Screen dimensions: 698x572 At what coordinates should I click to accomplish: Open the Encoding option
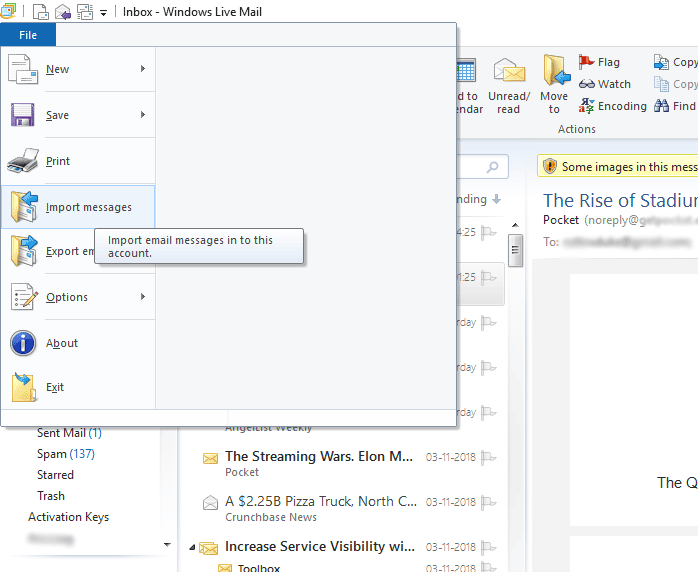tap(613, 106)
